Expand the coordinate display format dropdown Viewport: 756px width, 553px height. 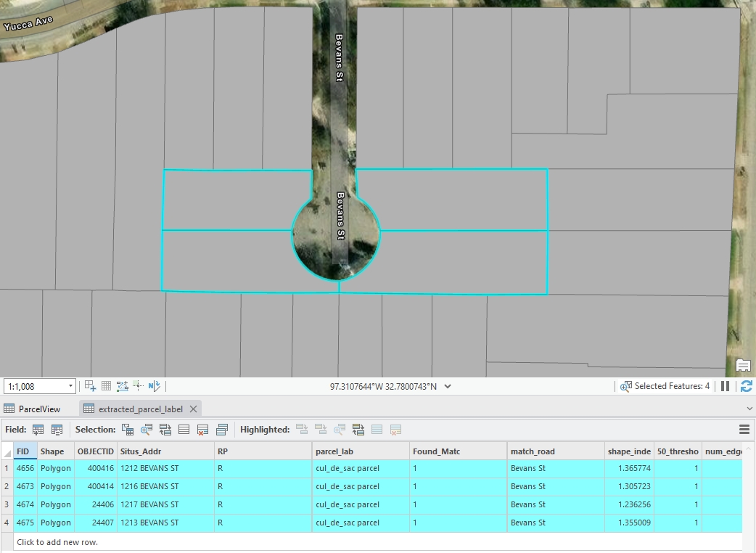(x=448, y=386)
